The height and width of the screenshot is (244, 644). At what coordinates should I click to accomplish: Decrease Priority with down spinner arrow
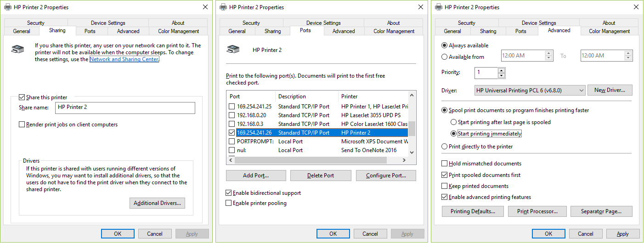pyautogui.click(x=501, y=76)
